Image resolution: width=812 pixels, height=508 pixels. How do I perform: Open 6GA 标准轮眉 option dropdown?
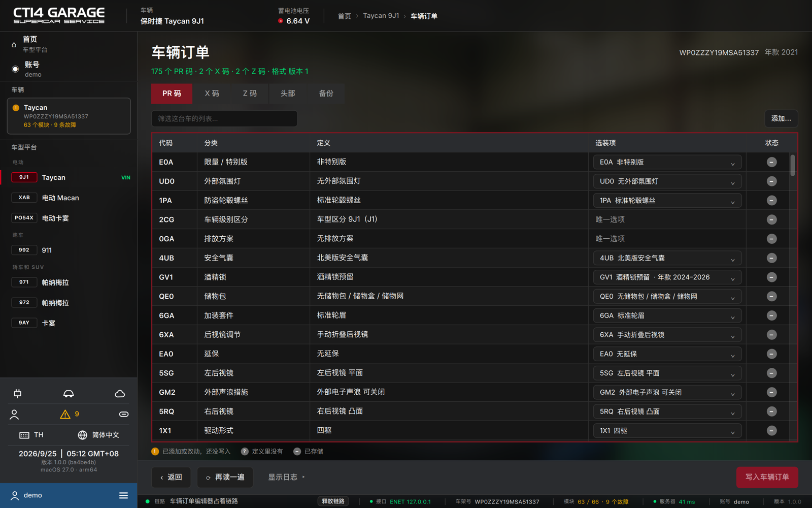(x=667, y=315)
